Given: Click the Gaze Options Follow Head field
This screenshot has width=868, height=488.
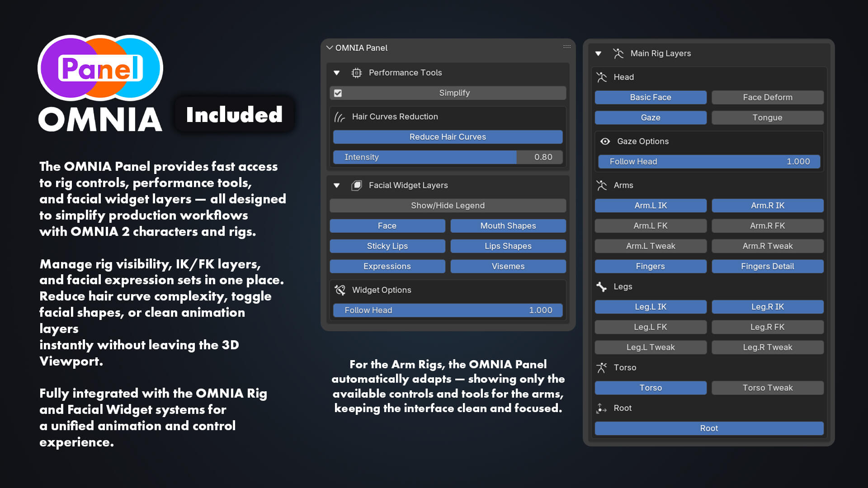Looking at the screenshot, I should pos(708,162).
